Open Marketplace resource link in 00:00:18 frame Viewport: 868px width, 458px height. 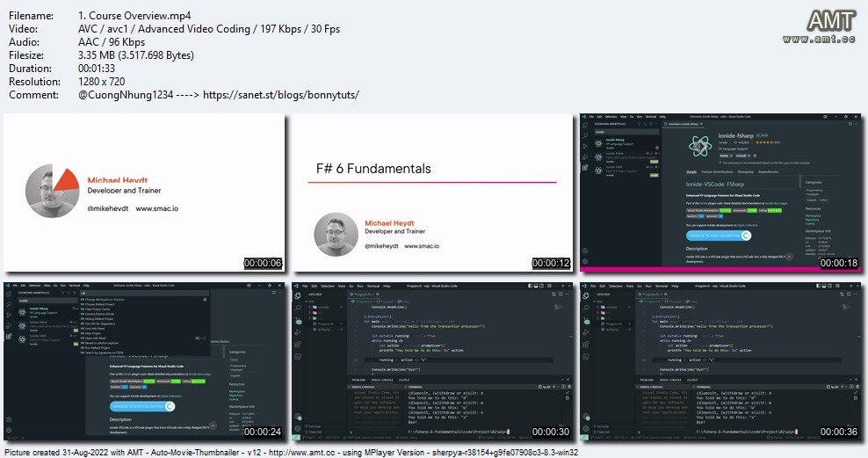(x=814, y=216)
